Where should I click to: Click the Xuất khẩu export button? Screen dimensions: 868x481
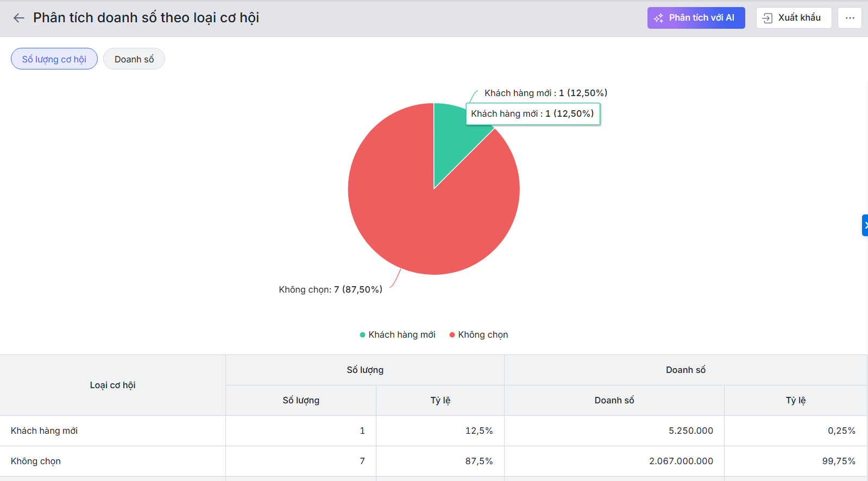793,18
